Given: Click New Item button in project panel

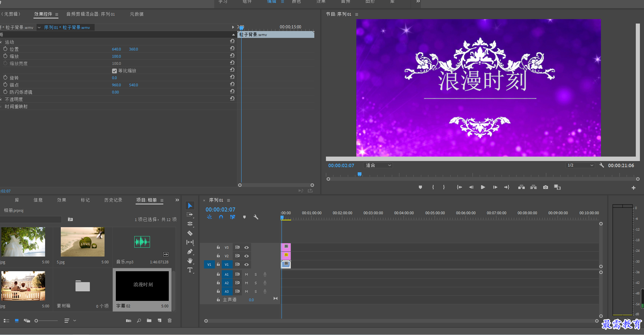Looking at the screenshot, I should coord(160,321).
